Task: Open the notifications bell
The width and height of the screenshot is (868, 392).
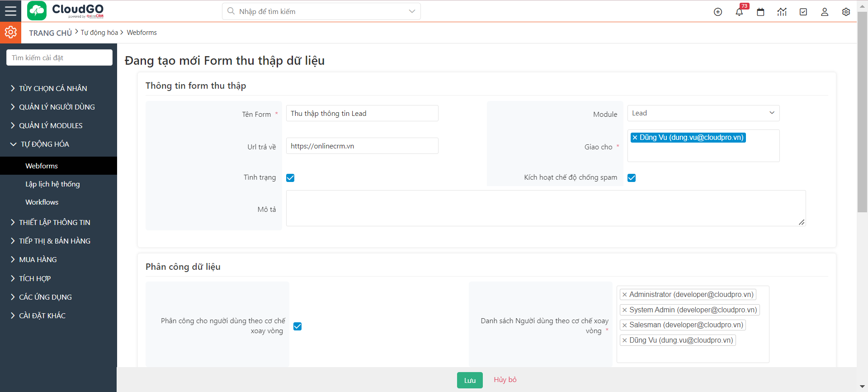Action: tap(739, 12)
